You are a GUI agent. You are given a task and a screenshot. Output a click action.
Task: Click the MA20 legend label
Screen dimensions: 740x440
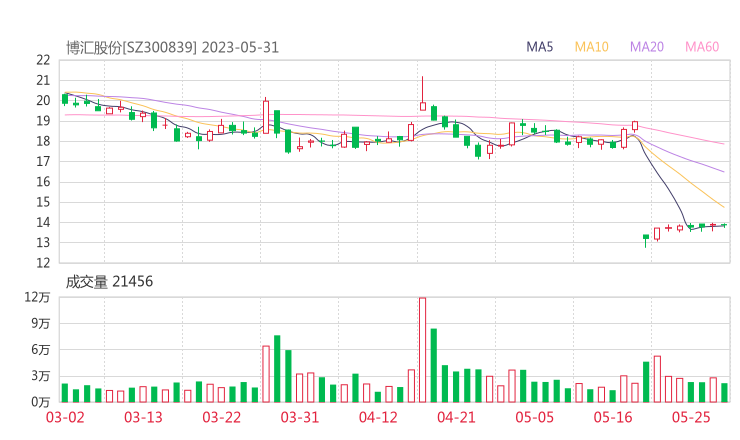(x=647, y=47)
